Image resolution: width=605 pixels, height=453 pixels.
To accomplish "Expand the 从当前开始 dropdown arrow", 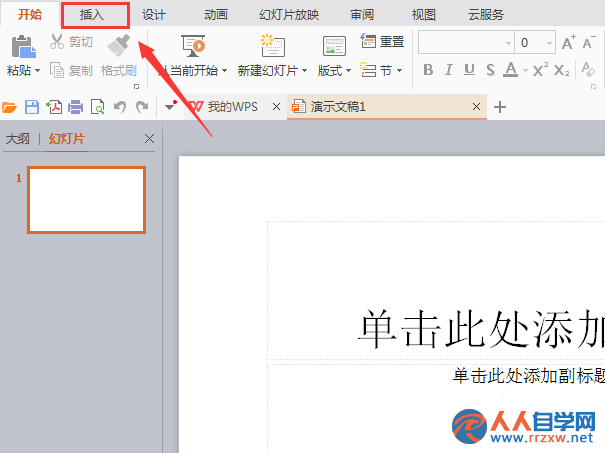I will click(224, 71).
